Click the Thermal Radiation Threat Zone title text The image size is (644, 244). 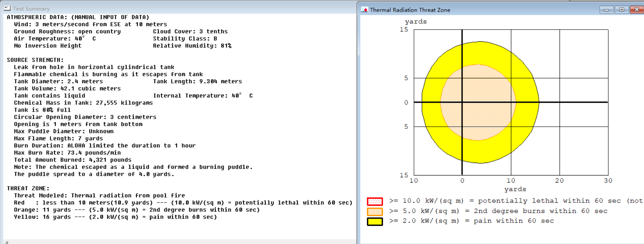click(410, 10)
